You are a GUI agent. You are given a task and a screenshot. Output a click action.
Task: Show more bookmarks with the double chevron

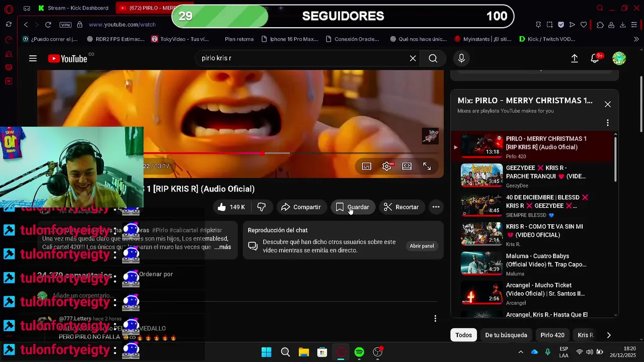636,39
